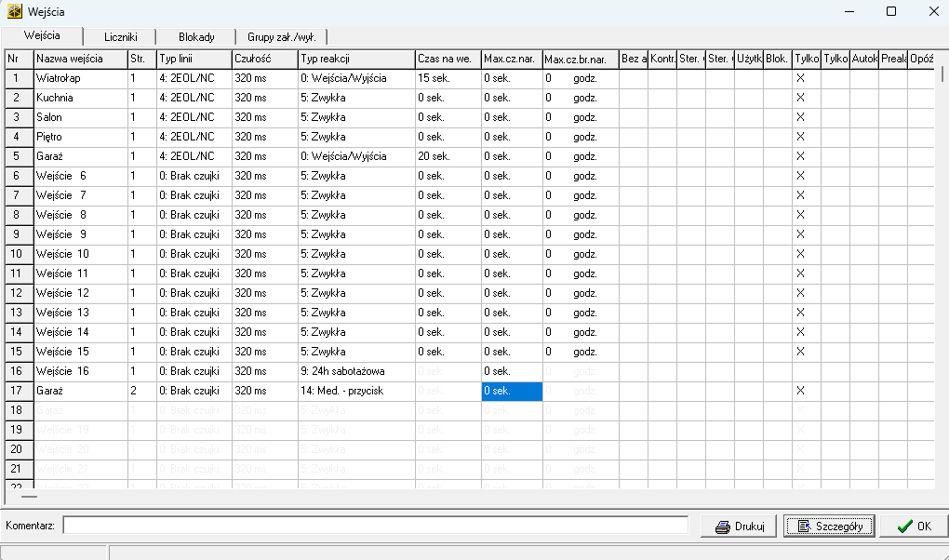Click into the Komentarz input field
The width and height of the screenshot is (949, 560).
(x=375, y=525)
